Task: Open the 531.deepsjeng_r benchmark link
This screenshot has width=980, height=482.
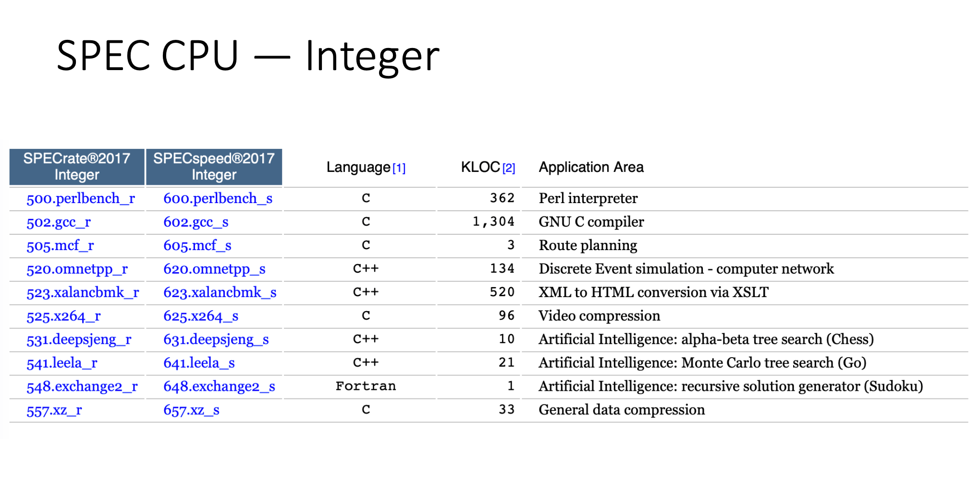Action: point(79,340)
